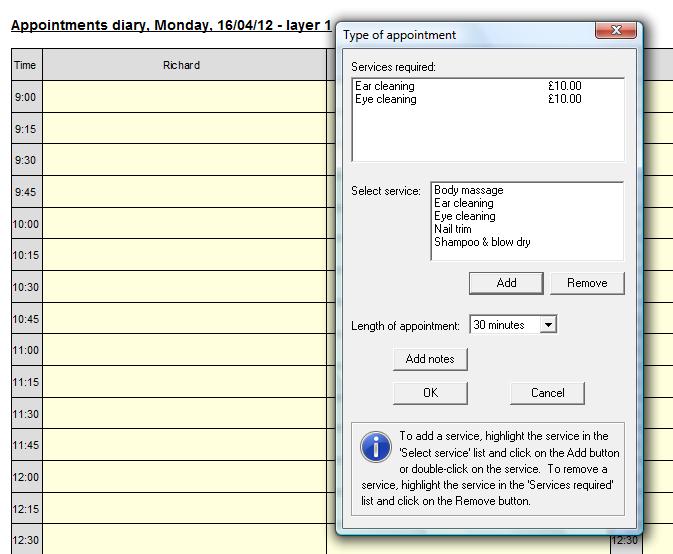Pick Nail trim from the service list
The height and width of the screenshot is (554, 673).
click(x=453, y=229)
